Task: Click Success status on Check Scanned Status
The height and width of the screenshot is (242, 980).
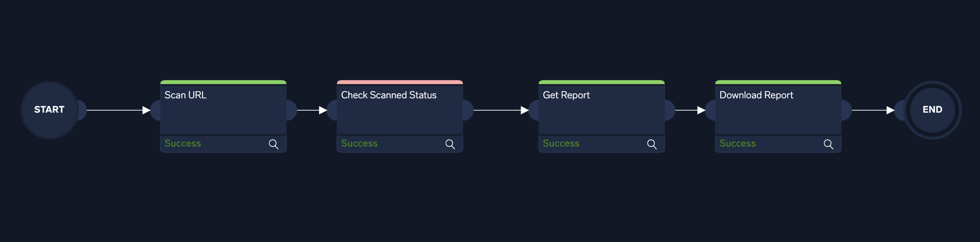Action: pos(359,143)
